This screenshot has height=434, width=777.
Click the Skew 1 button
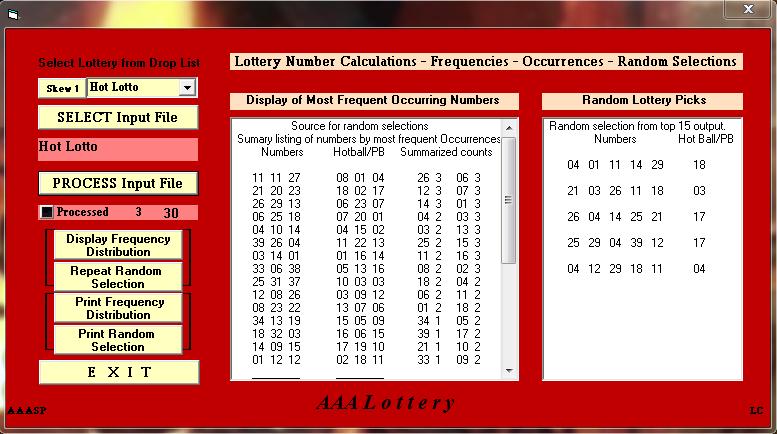(x=62, y=88)
